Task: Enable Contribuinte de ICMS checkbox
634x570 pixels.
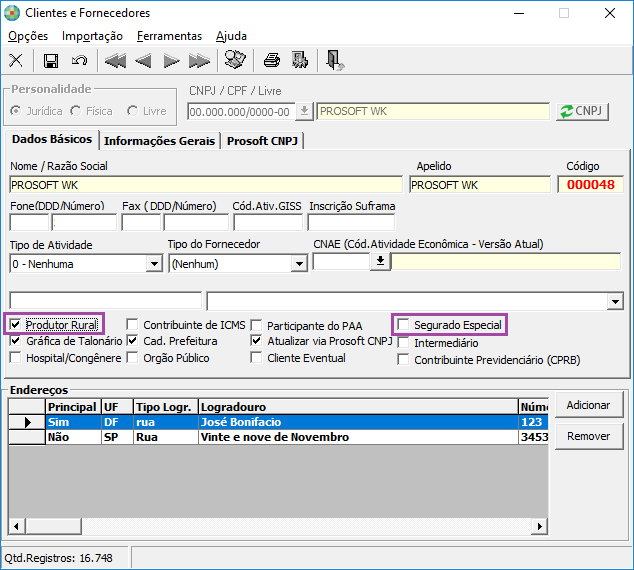Action: point(132,324)
